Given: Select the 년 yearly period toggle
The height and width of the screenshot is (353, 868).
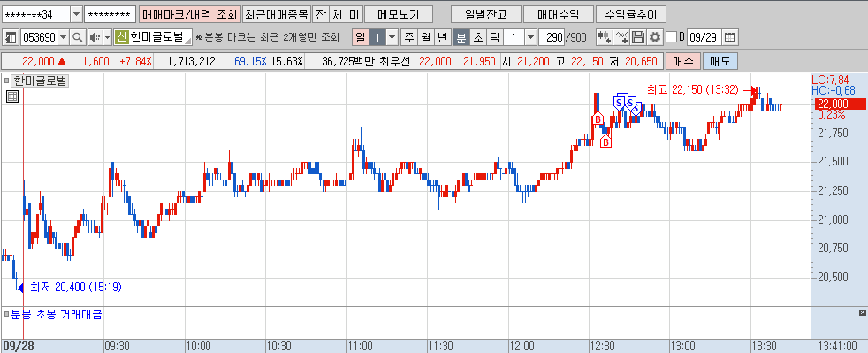Looking at the screenshot, I should click(442, 38).
